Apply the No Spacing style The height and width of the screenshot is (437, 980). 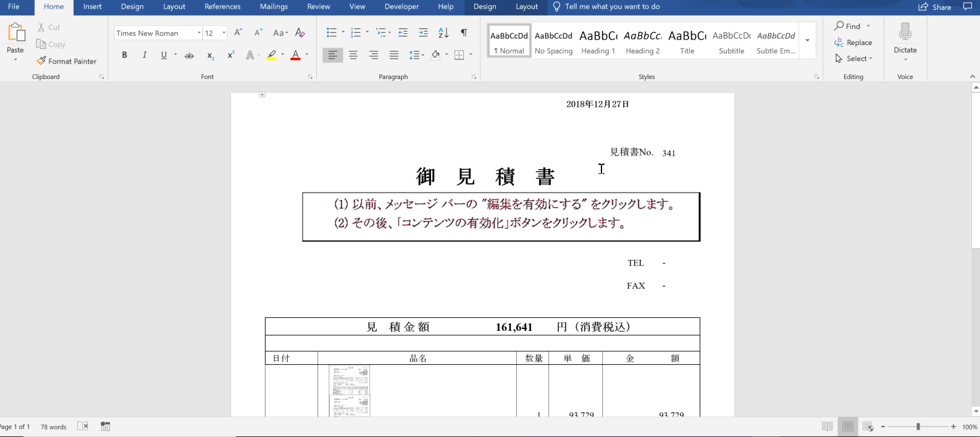(x=553, y=41)
